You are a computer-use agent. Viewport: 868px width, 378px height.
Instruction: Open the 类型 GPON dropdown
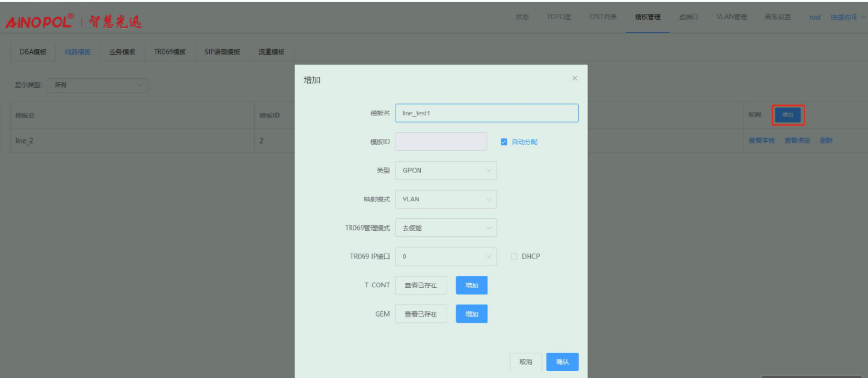pyautogui.click(x=445, y=171)
